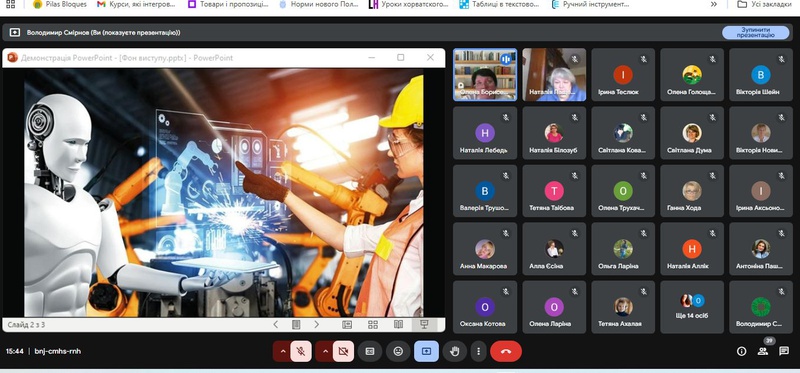
Task: Click the raise hand icon
Action: (x=455, y=352)
